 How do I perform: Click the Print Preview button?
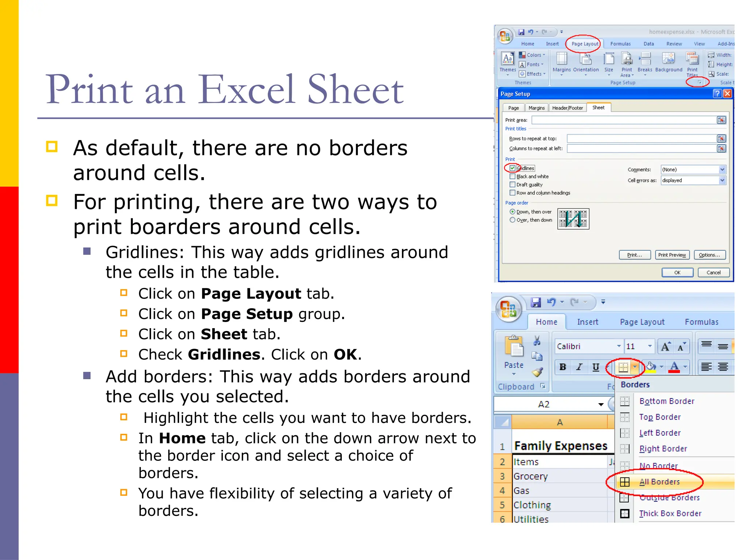672,255
